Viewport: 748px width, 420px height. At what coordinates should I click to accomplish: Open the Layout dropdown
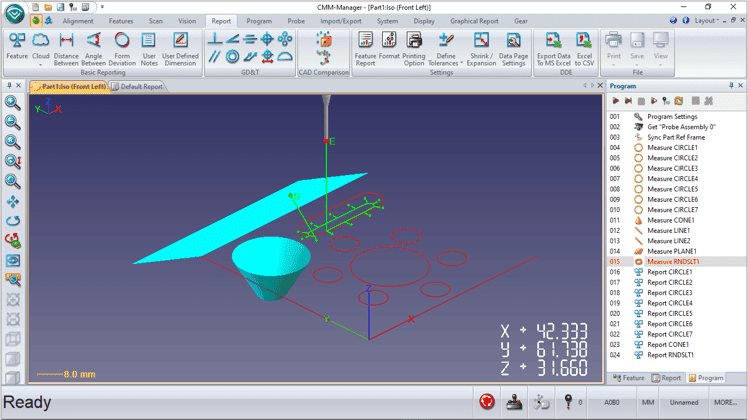tap(706, 21)
